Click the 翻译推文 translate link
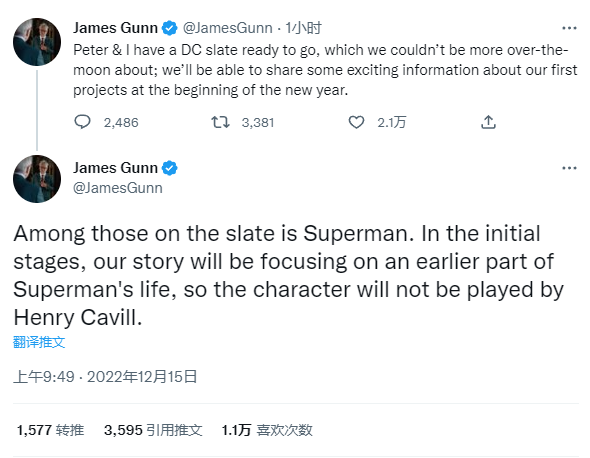 coord(39,342)
